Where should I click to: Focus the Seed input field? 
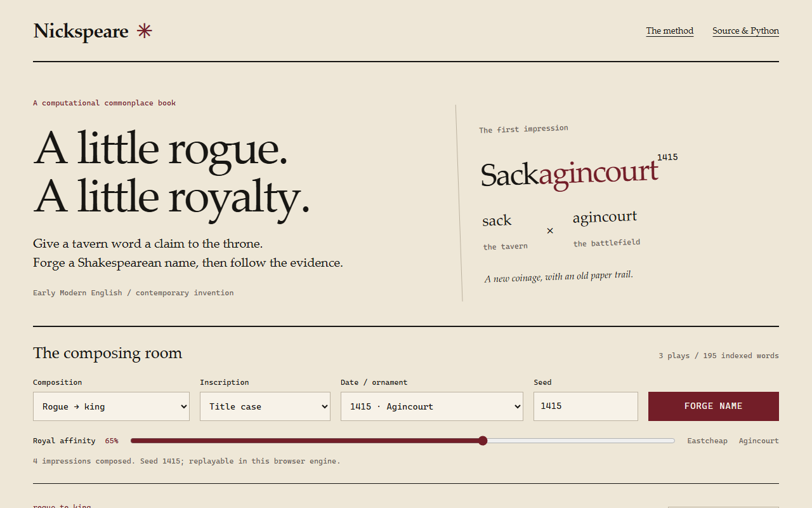coord(586,406)
